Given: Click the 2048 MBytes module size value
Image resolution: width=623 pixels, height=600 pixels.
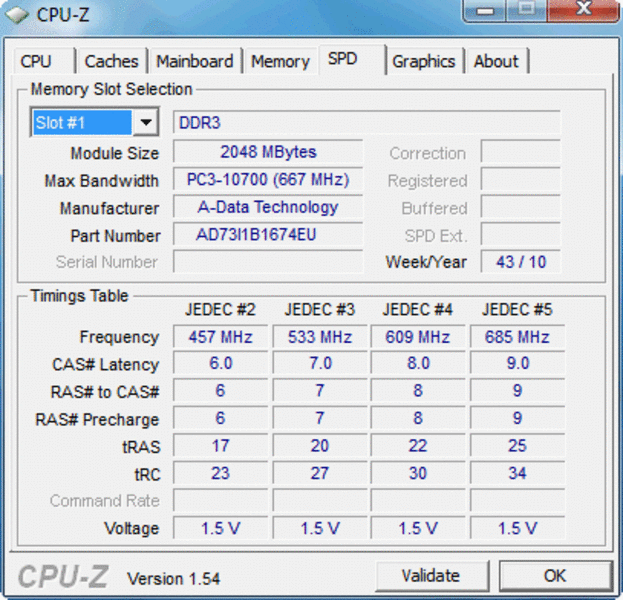Looking at the screenshot, I should (x=268, y=151).
